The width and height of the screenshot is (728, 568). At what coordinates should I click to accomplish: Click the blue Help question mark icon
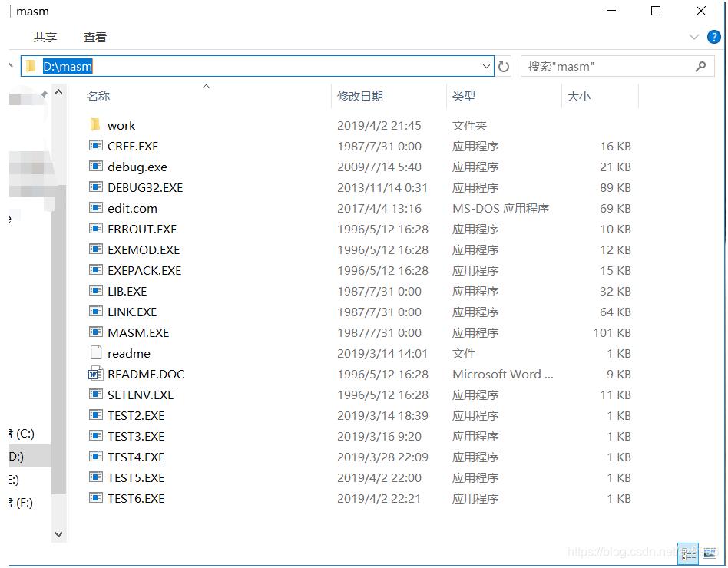(714, 36)
